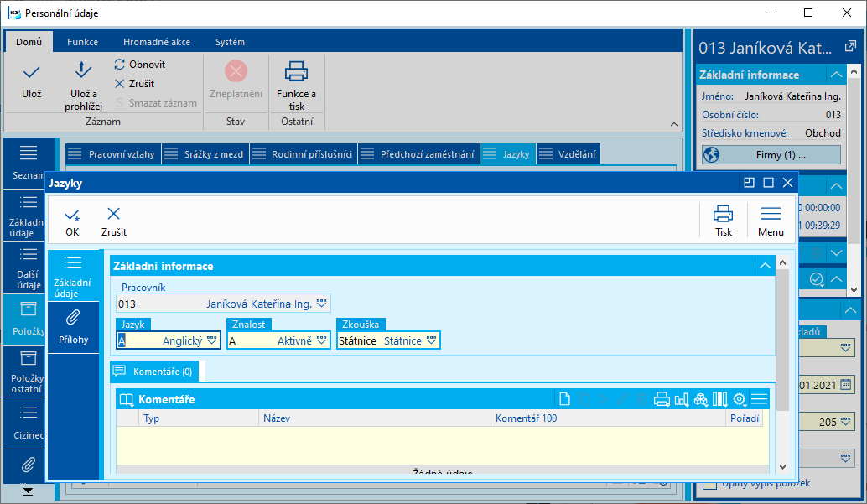Screen dimensions: 867x504
Task: Click into the Jazyk code field
Action: tap(138, 340)
